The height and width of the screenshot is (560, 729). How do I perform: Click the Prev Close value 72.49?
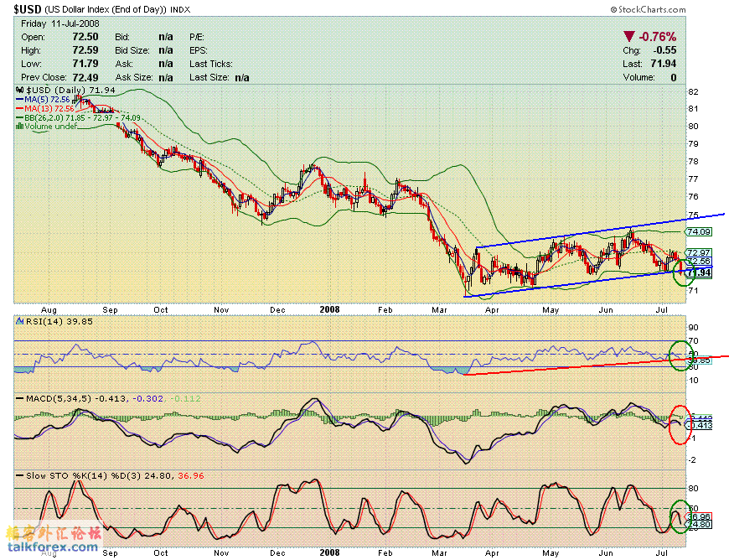coord(85,77)
